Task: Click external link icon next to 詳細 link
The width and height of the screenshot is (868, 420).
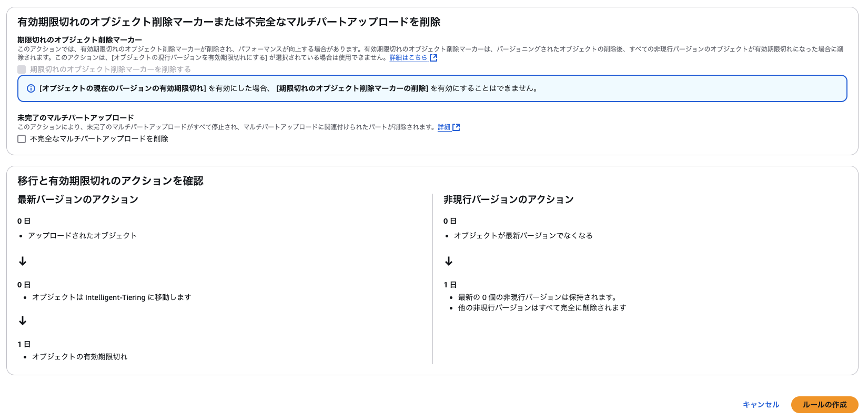Action: coord(456,127)
